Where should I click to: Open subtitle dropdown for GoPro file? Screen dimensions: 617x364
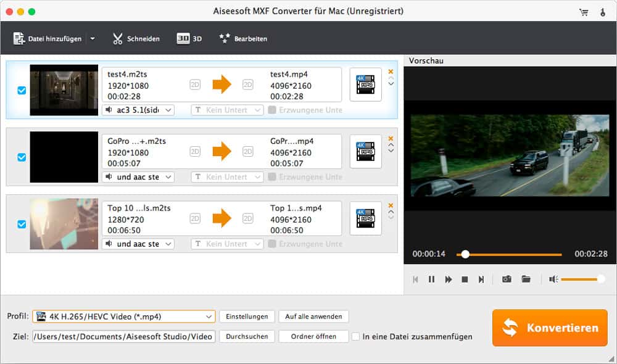227,177
